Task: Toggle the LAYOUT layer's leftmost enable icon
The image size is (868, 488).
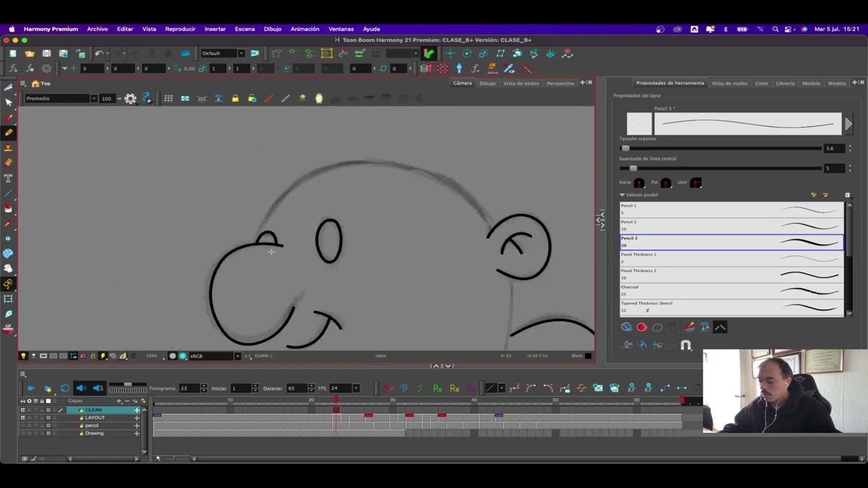Action: click(22, 418)
